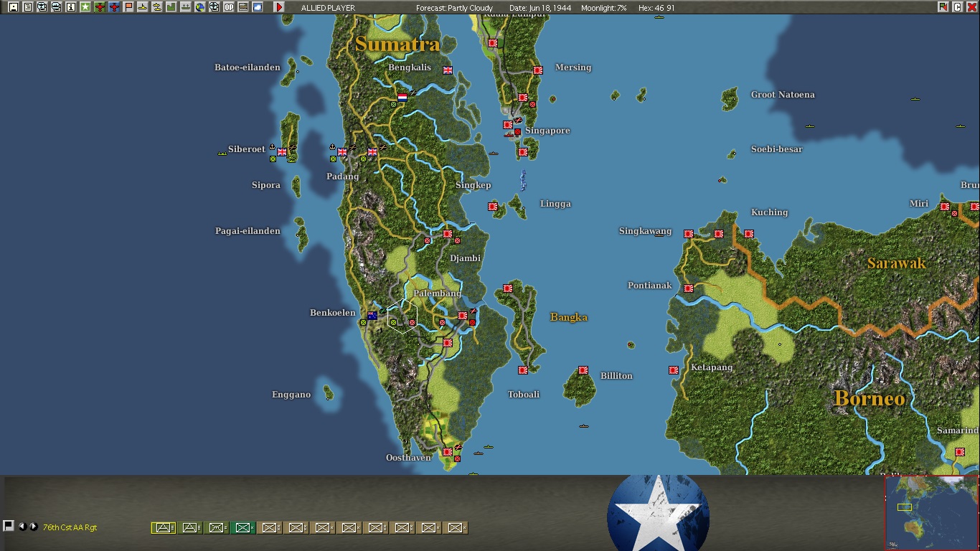This screenshot has height=551, width=980.
Task: Select the green star toolbar icon
Action: [x=85, y=7]
